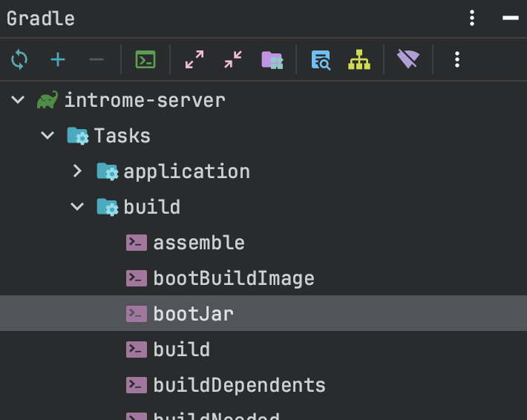Select the assemble task icon

coord(137,243)
